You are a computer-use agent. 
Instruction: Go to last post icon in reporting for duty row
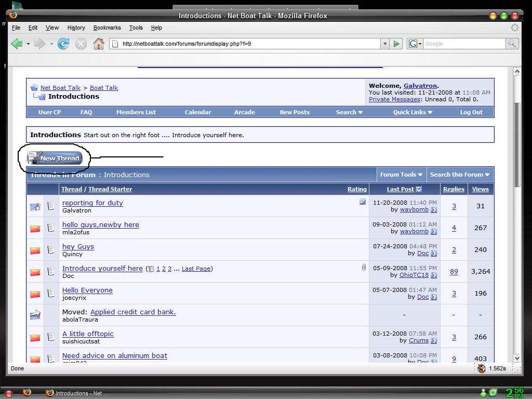[434, 210]
